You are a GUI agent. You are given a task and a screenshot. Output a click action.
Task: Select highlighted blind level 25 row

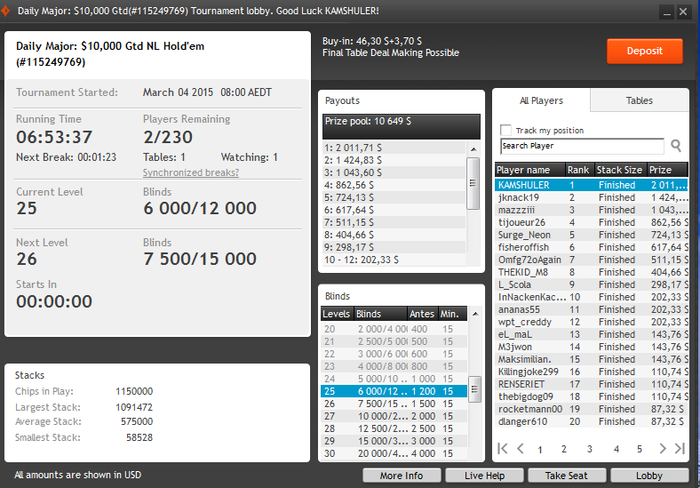[x=394, y=391]
